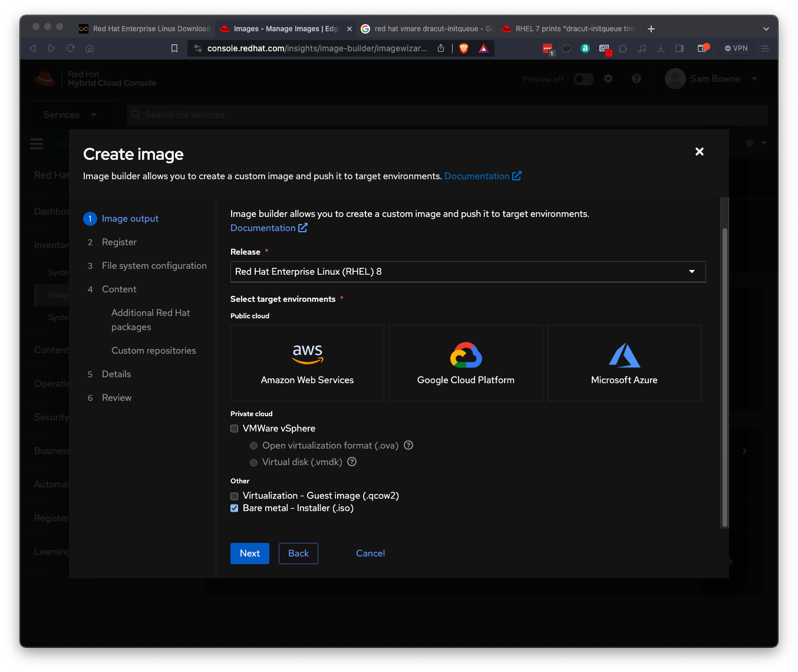
Task: Select Virtual disk (.vmdk) radio
Action: [254, 462]
